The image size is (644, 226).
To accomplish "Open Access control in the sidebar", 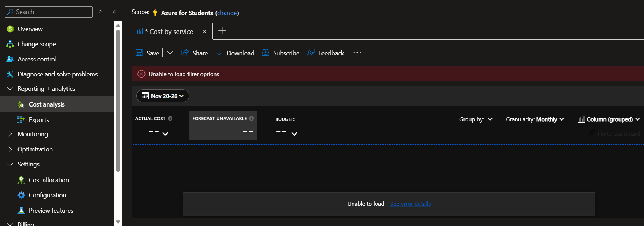I will click(x=37, y=59).
